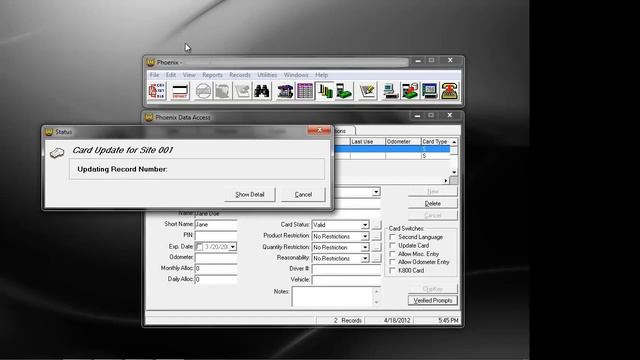Click the purple machine icon in toolbar

[285, 91]
